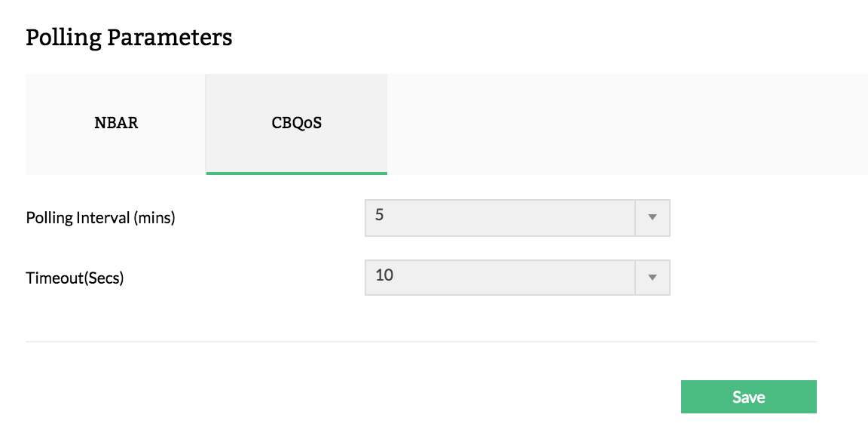Image resolution: width=868 pixels, height=436 pixels.
Task: Click the Polling Parameters heading
Action: pyautogui.click(x=129, y=38)
